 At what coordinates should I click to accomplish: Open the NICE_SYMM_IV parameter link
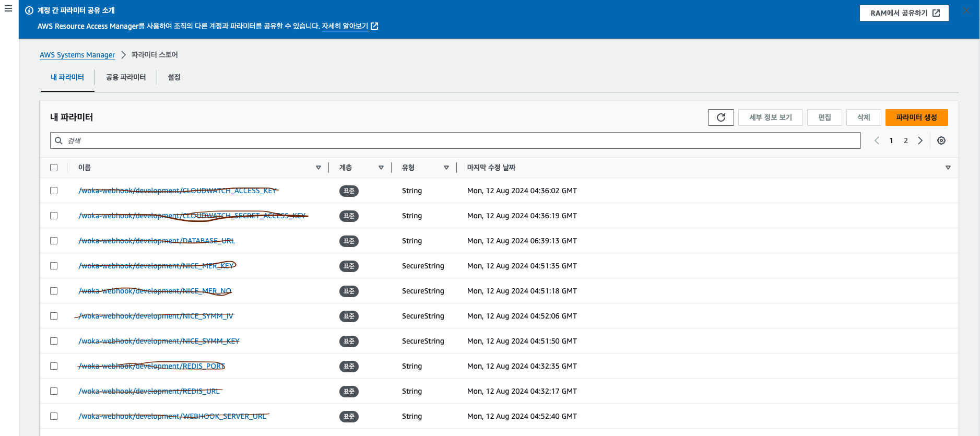click(x=156, y=316)
